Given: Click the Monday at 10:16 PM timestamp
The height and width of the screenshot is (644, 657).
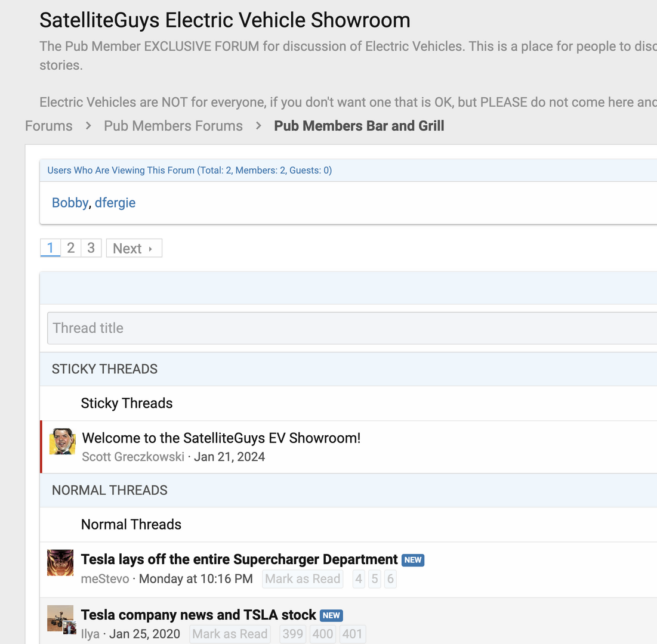Looking at the screenshot, I should (x=196, y=578).
